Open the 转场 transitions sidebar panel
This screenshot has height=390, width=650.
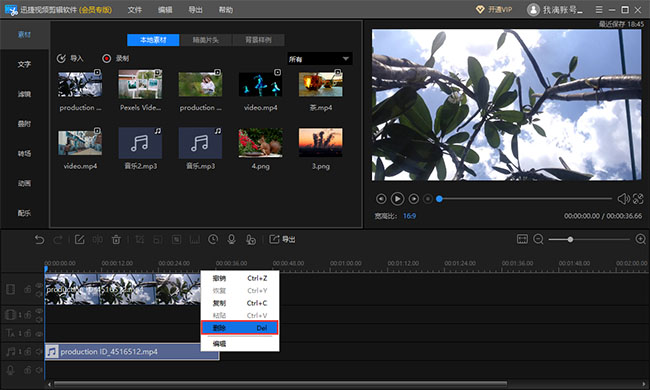point(24,153)
